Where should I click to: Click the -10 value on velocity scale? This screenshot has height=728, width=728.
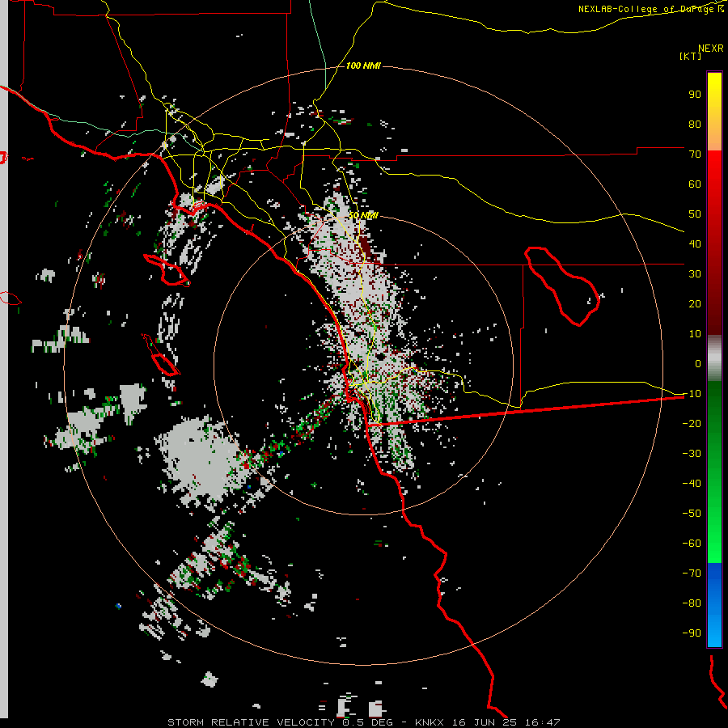coord(692,394)
